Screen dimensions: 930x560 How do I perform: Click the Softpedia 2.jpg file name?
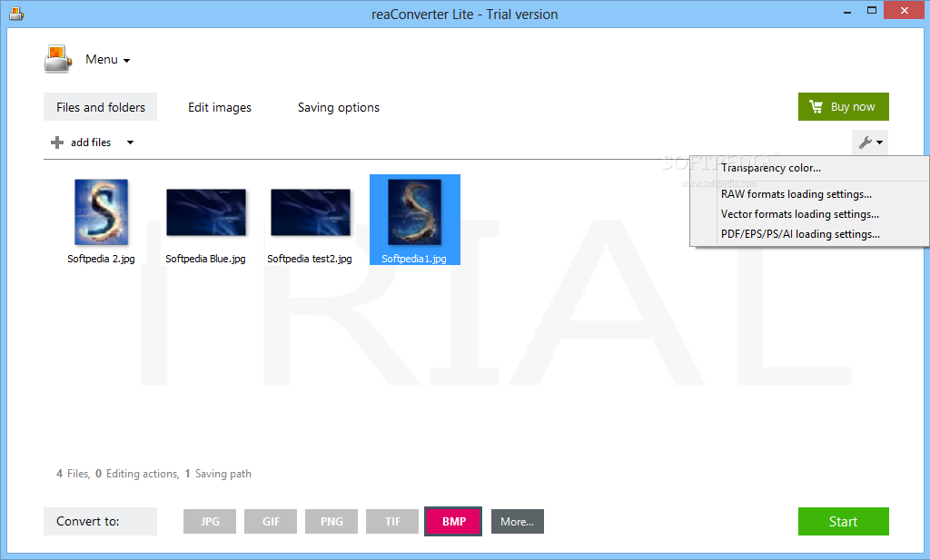pyautogui.click(x=101, y=259)
